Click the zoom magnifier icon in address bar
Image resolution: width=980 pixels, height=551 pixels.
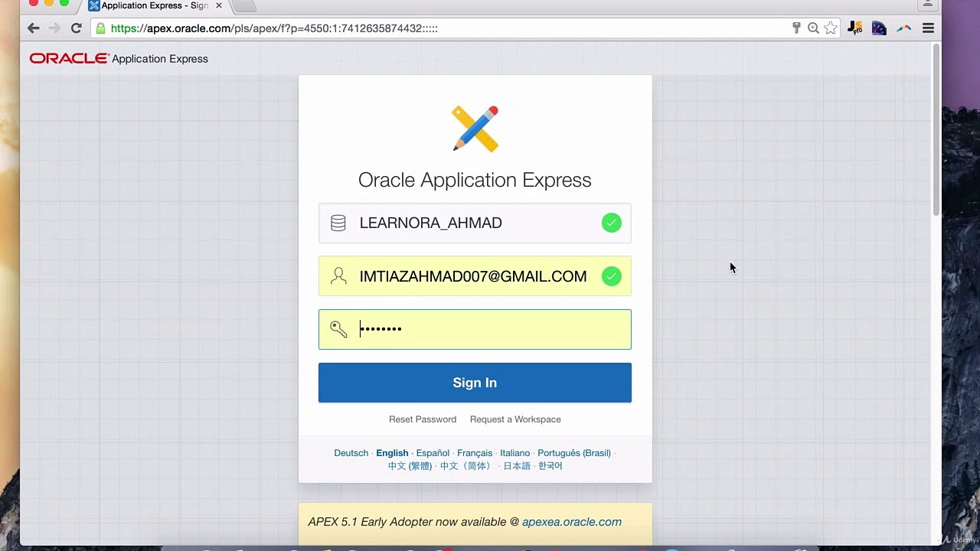[813, 28]
